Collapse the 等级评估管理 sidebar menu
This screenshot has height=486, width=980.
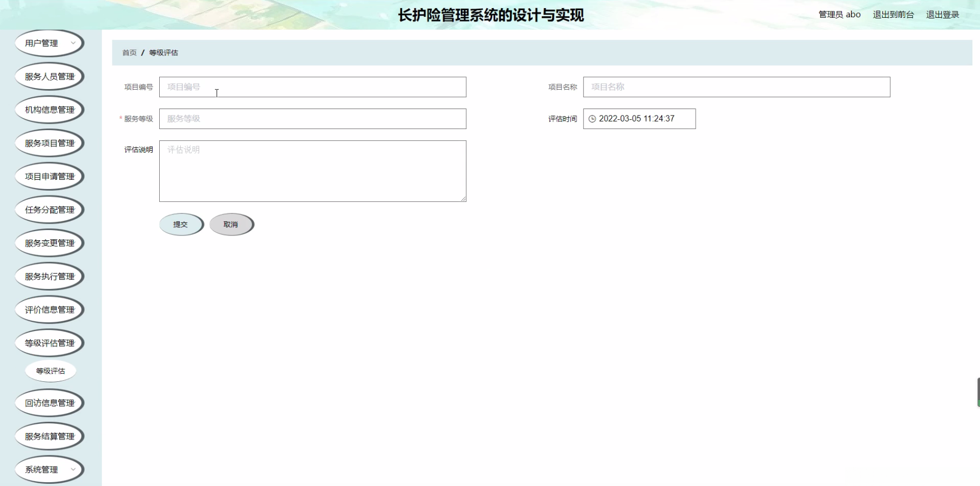[x=49, y=343]
